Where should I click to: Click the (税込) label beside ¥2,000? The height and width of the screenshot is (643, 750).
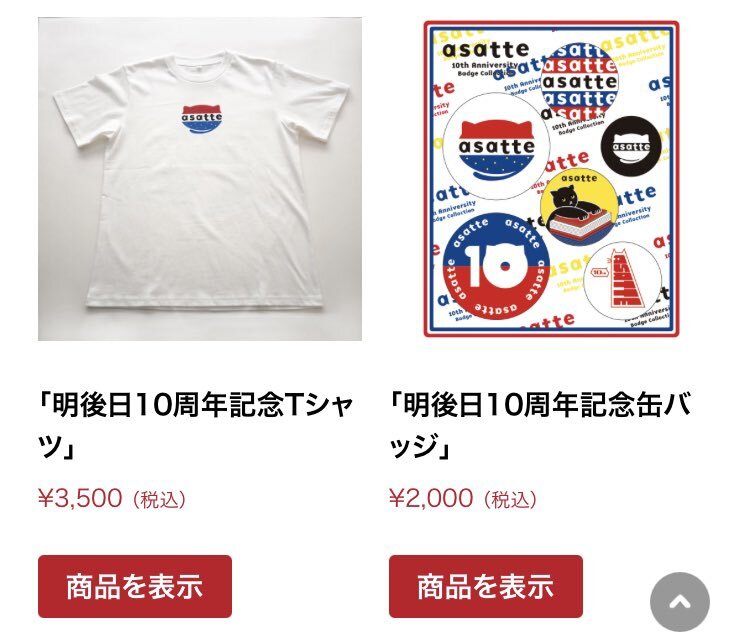(x=510, y=500)
